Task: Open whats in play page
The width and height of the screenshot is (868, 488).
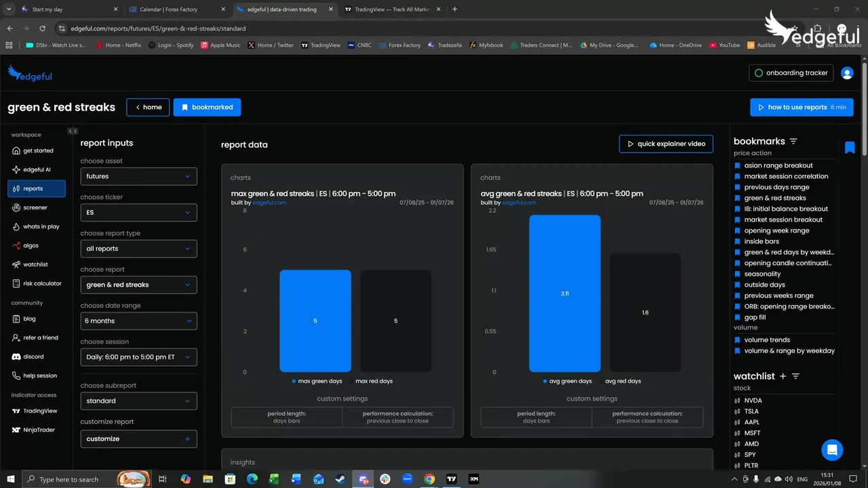Action: click(x=37, y=226)
